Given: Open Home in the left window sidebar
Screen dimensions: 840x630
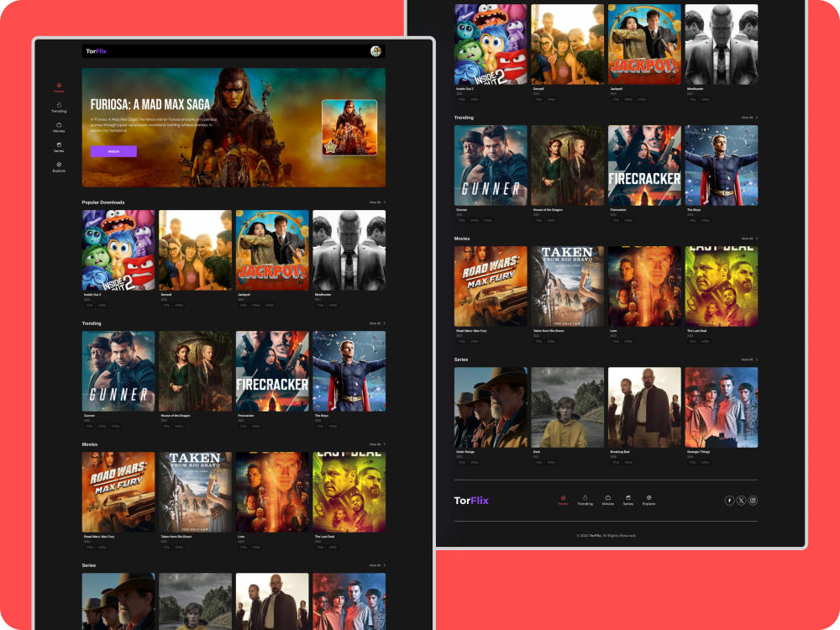Looking at the screenshot, I should click(x=59, y=88).
